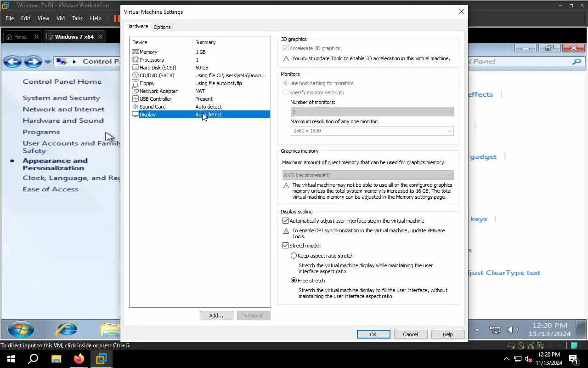The image size is (588, 368).
Task: Switch to the Options tab
Action: click(162, 27)
